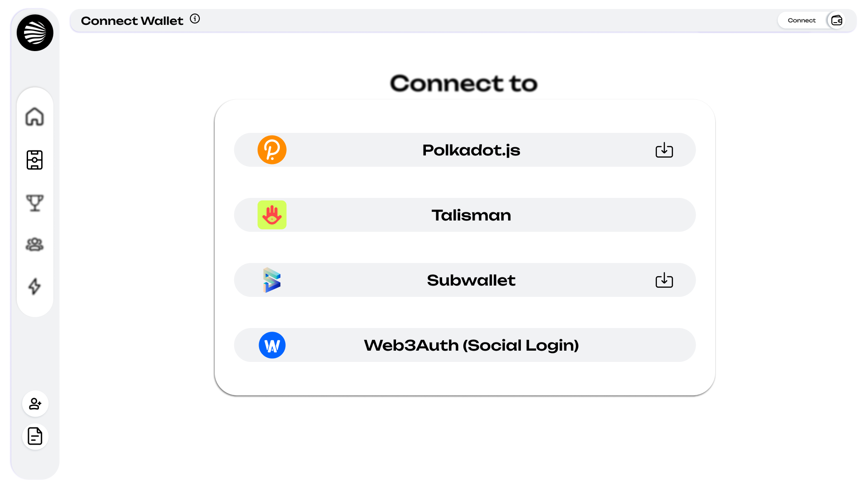
Task: Open the trophy sidebar icon
Action: click(x=35, y=203)
